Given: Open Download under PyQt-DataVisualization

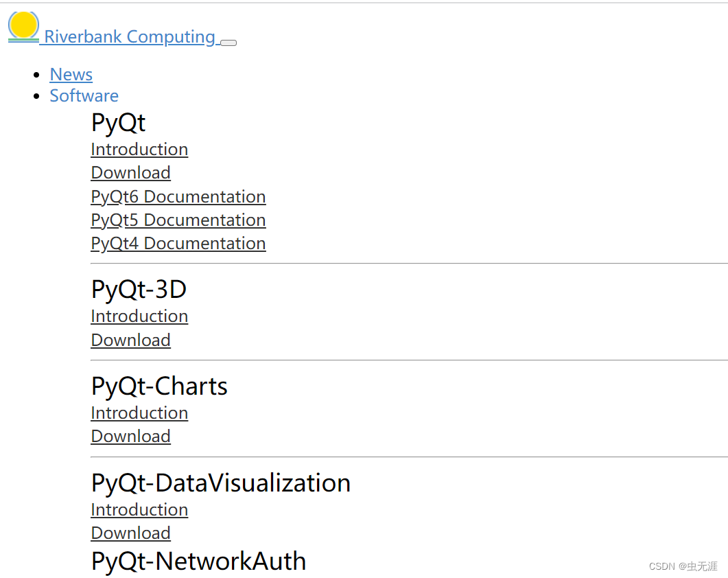Looking at the screenshot, I should click(130, 533).
